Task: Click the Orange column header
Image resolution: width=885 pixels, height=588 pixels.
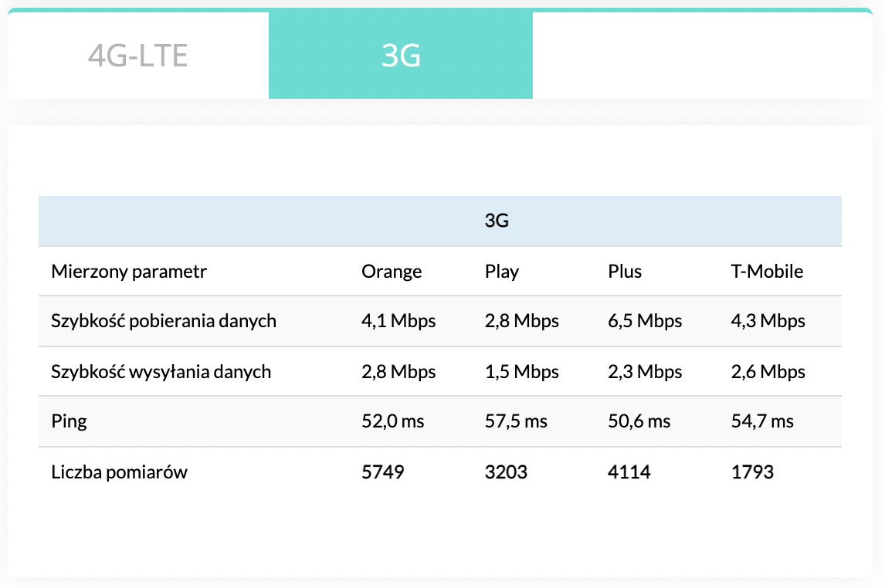Action: (392, 271)
